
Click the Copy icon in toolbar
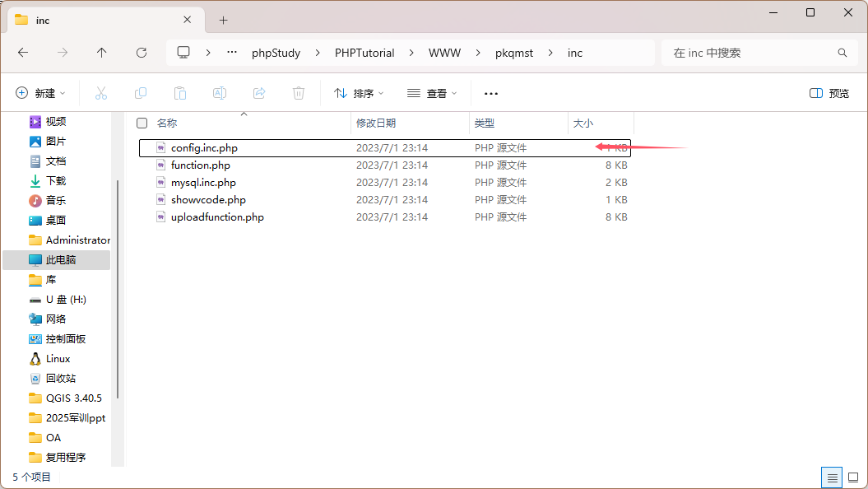click(141, 93)
